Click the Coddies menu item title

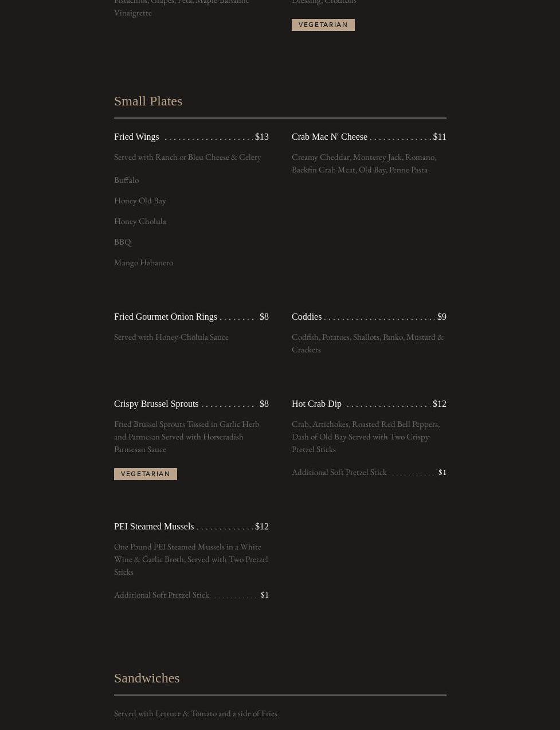[x=307, y=317]
